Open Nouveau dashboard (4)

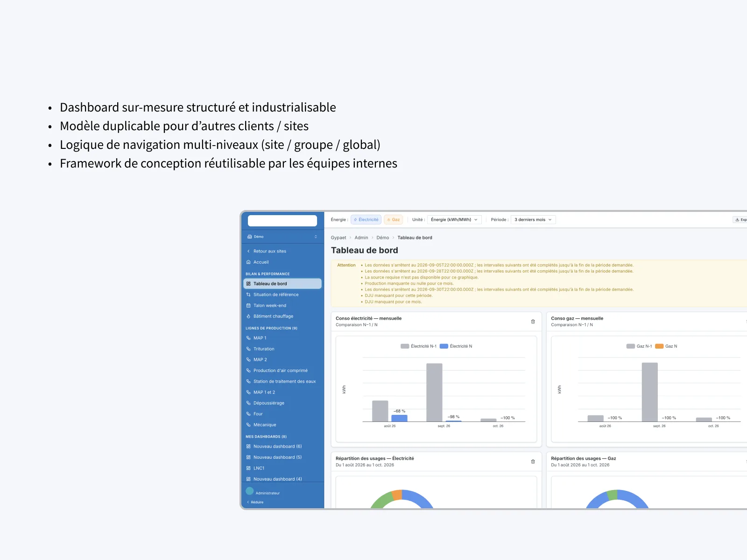(282, 479)
